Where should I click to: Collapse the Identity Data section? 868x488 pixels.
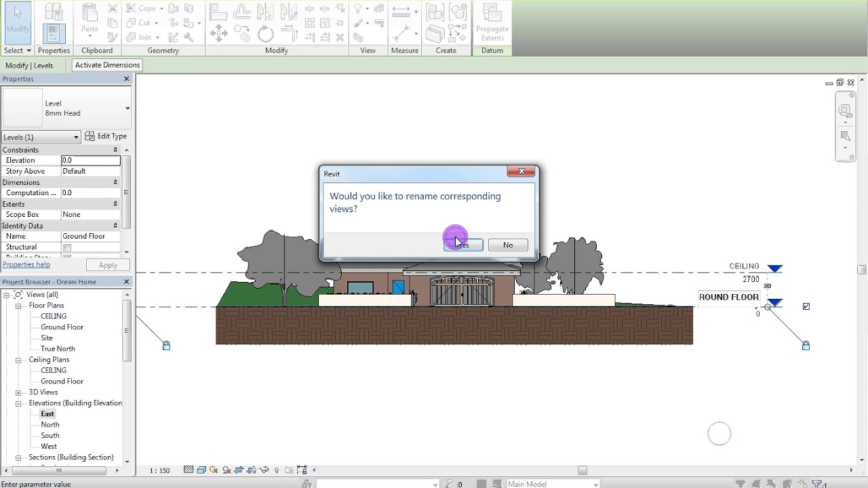[x=115, y=226]
